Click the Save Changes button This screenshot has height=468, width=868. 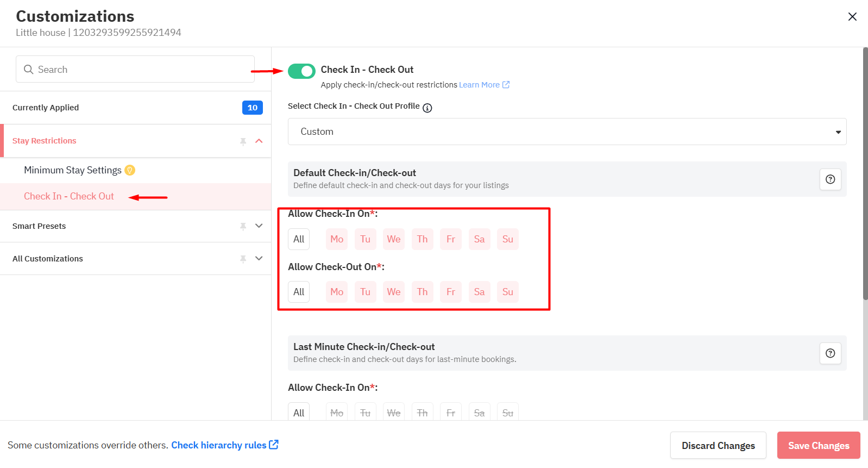[x=818, y=445]
